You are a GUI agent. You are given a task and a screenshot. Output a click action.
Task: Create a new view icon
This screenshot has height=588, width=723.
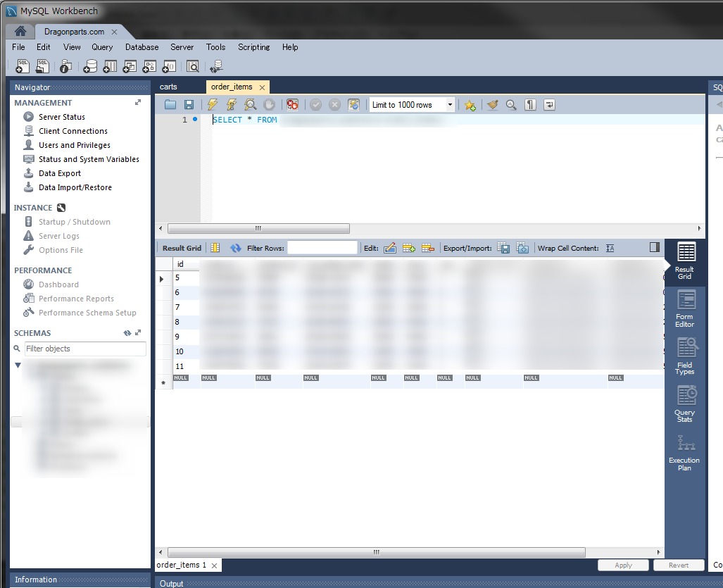pyautogui.click(x=130, y=66)
